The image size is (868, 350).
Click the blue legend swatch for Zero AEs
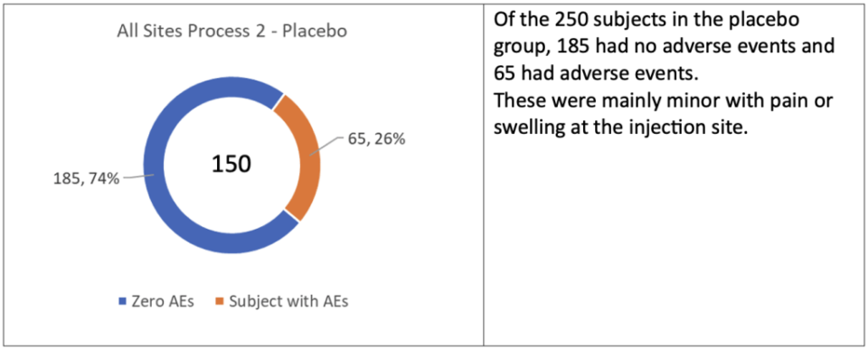(124, 302)
